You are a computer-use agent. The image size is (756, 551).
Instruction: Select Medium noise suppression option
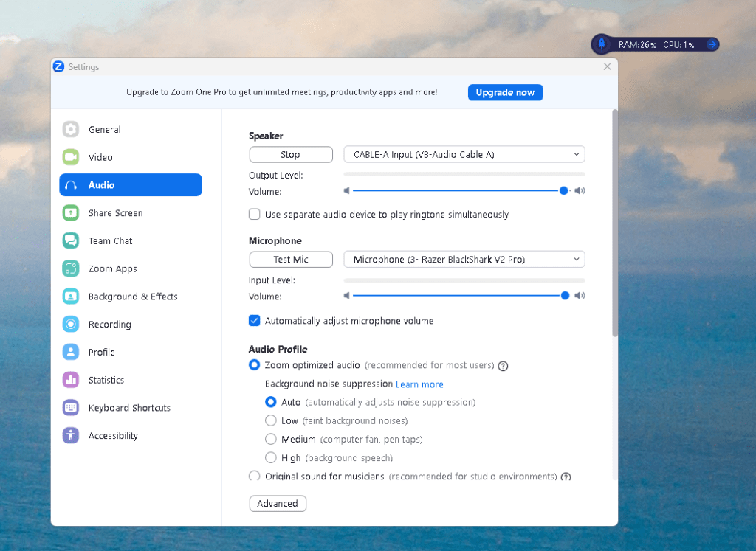271,440
